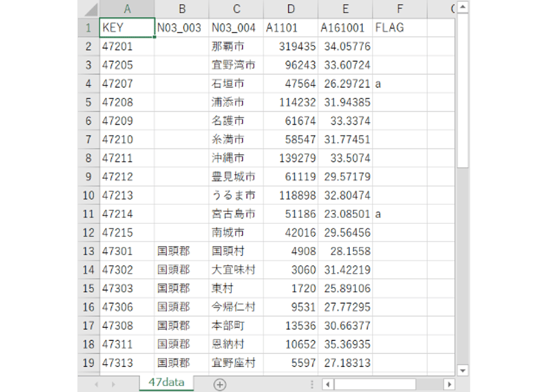Viewport: 549px width, 392px height.
Task: Select column C header
Action: tap(236, 9)
